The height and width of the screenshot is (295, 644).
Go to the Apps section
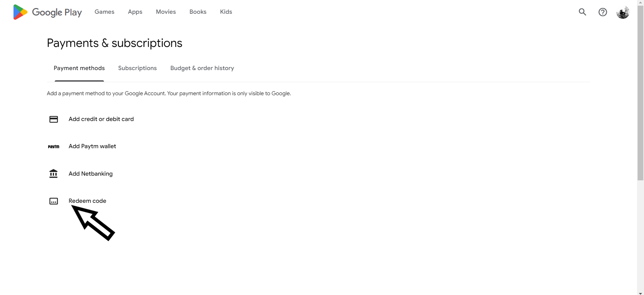(x=135, y=12)
